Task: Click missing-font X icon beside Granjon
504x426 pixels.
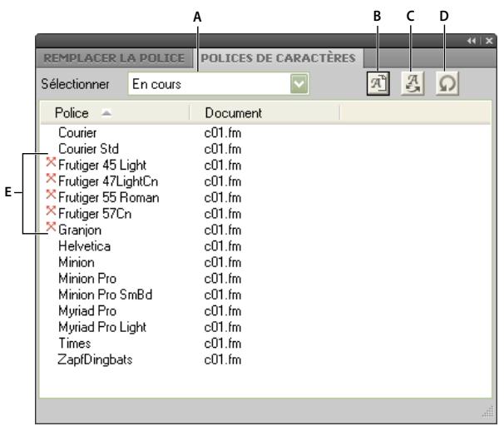Action: [x=51, y=226]
